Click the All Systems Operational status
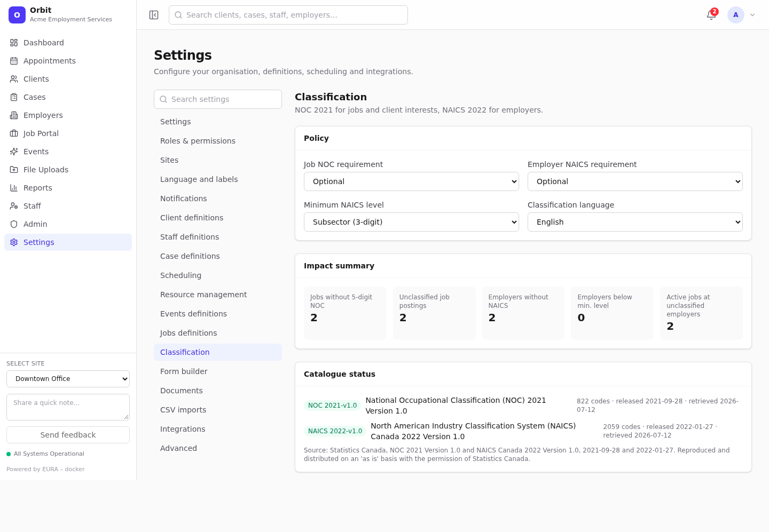This screenshot has width=769, height=532. click(45, 454)
